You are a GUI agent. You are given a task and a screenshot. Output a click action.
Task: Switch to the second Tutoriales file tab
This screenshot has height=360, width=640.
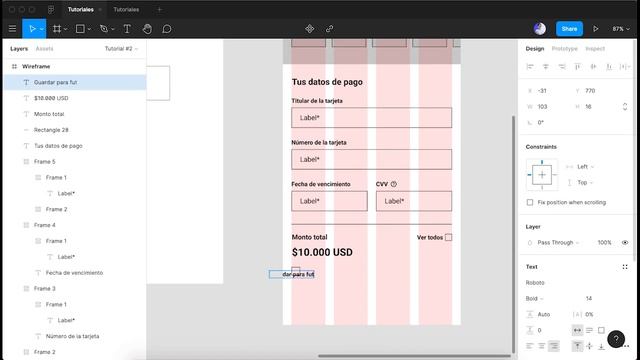click(x=126, y=9)
